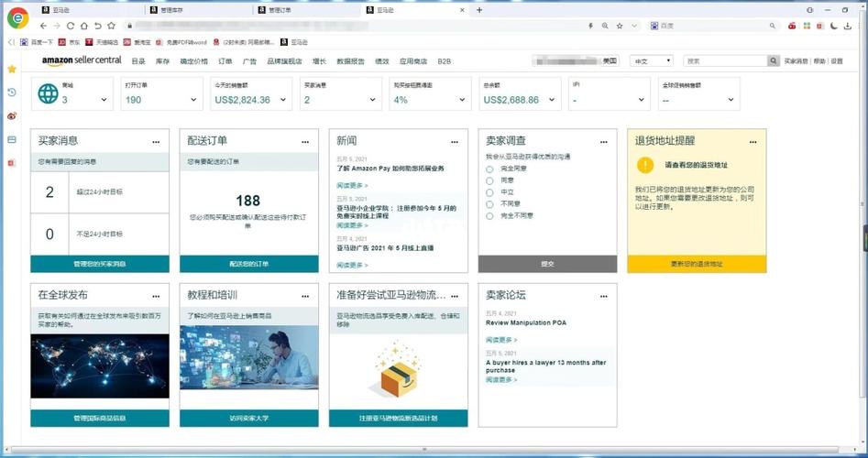868x458 pixels.
Task: Open the Weibo extension in the toolbar
Action: click(792, 26)
